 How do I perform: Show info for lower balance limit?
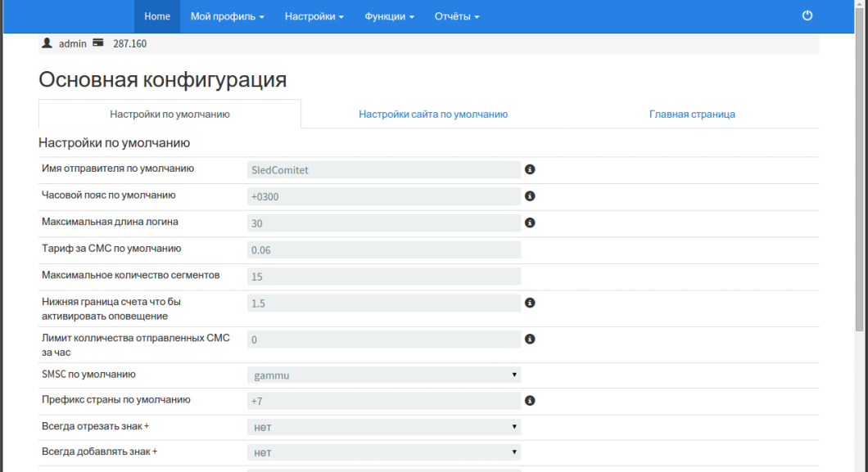(x=530, y=303)
